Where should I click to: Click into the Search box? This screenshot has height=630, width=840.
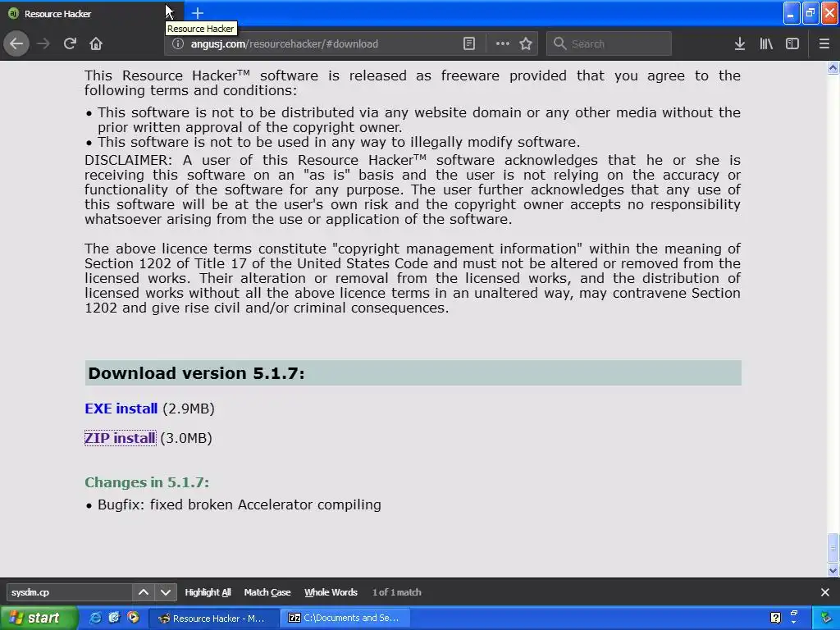coord(609,44)
